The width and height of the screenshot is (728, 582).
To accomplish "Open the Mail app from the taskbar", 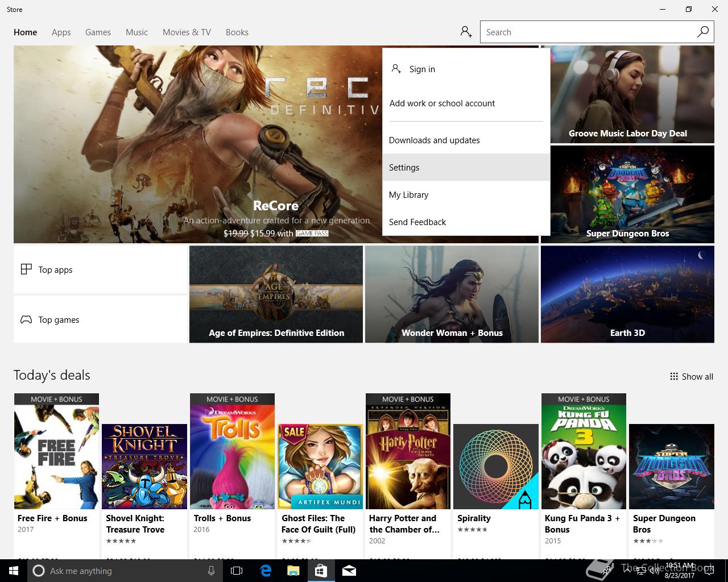I will 349,571.
